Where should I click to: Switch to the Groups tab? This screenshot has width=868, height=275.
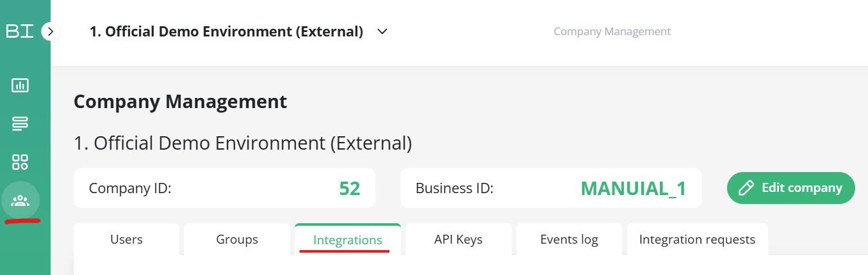click(x=237, y=239)
